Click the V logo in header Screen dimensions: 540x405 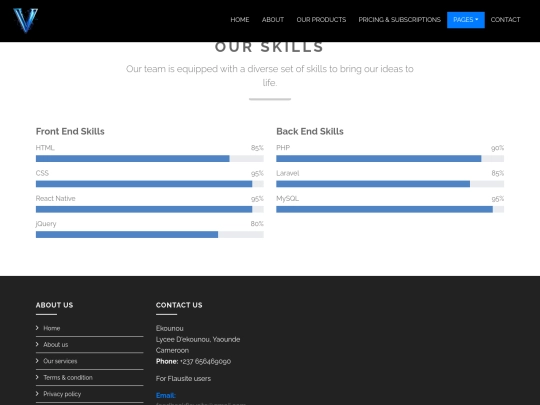25,20
